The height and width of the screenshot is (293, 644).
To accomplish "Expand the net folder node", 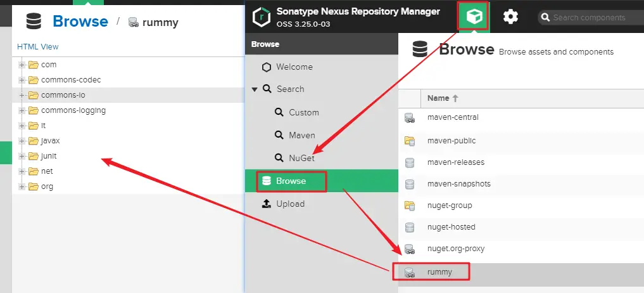I will pos(22,172).
